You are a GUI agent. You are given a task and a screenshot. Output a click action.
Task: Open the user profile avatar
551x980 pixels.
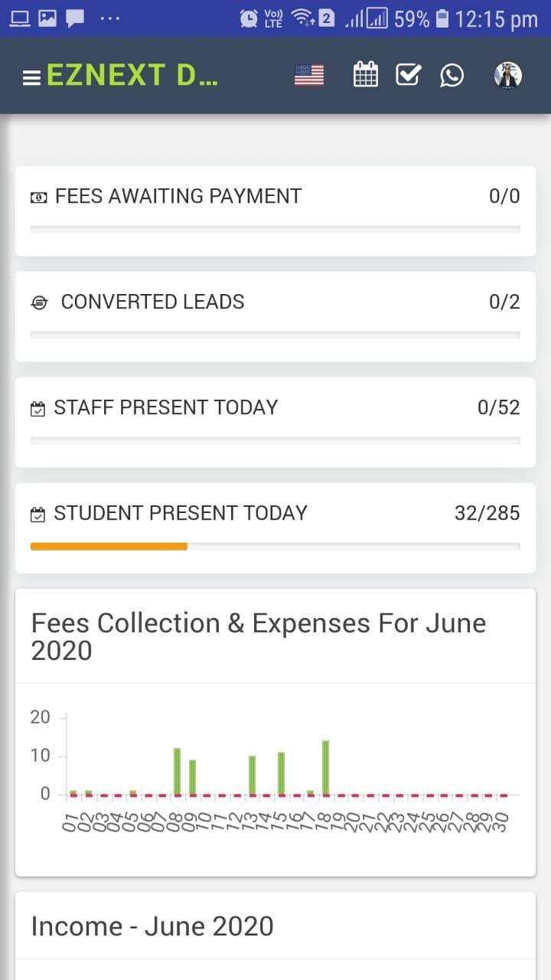pos(507,75)
